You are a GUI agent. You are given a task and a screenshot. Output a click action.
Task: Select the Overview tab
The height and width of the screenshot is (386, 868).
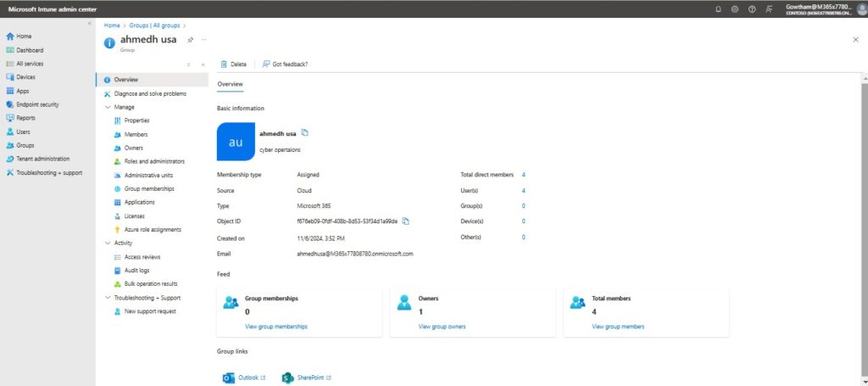click(230, 84)
